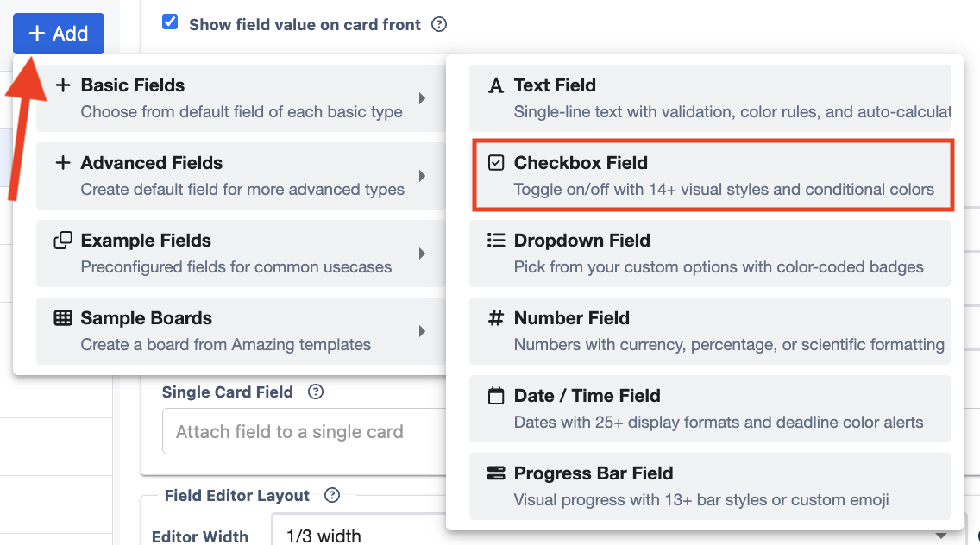Uncheck Show field value on card front
980x545 pixels.
click(170, 22)
